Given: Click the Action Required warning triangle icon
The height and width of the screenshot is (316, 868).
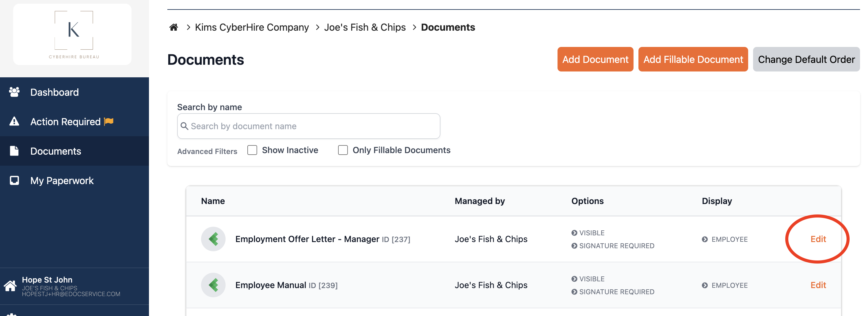Looking at the screenshot, I should [x=14, y=121].
